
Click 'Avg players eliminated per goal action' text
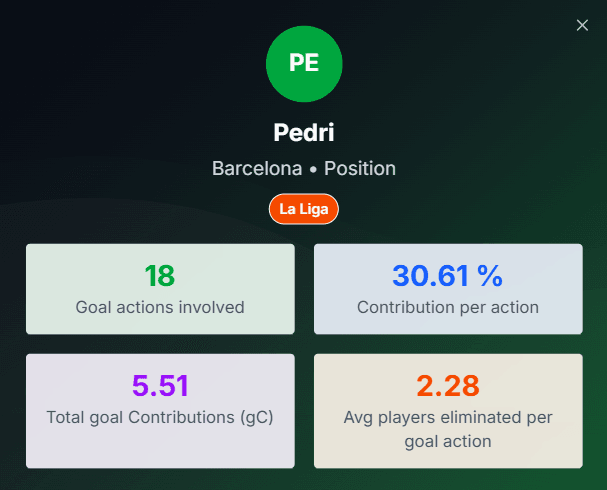click(x=447, y=428)
